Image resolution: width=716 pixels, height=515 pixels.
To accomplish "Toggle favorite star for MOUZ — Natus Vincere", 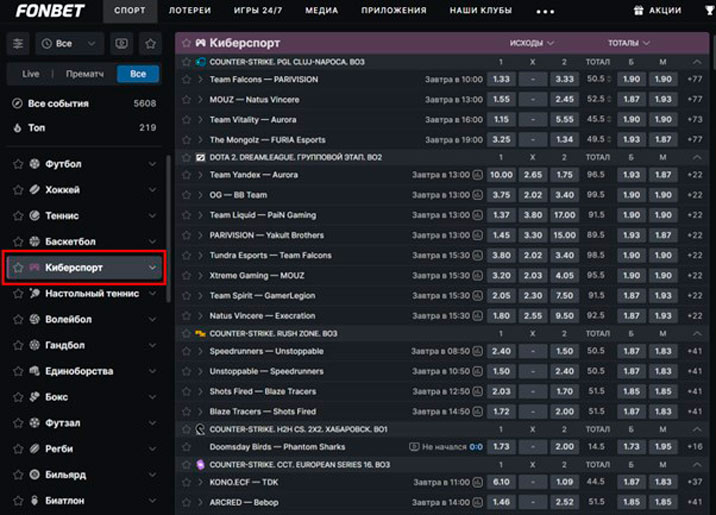I will point(186,99).
